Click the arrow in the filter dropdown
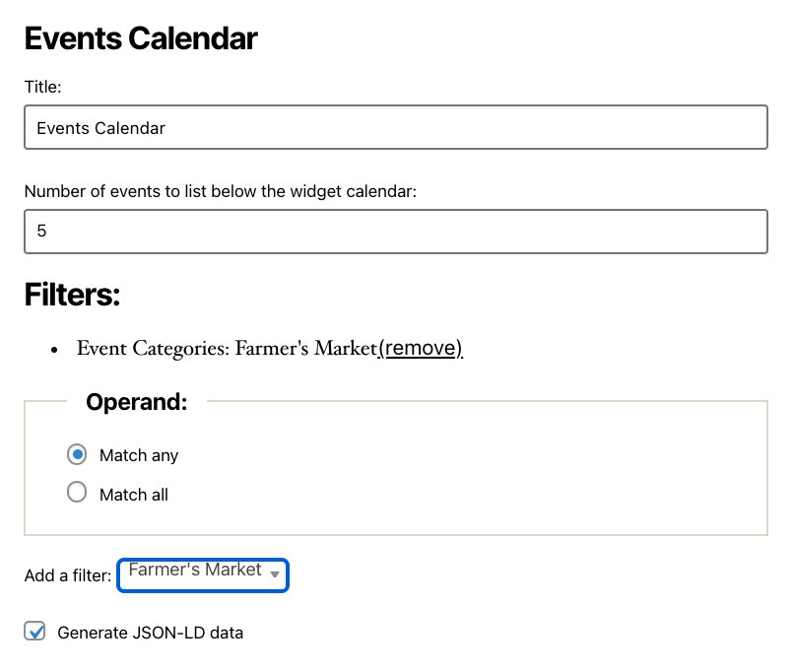This screenshot has height=672, width=794. (276, 573)
